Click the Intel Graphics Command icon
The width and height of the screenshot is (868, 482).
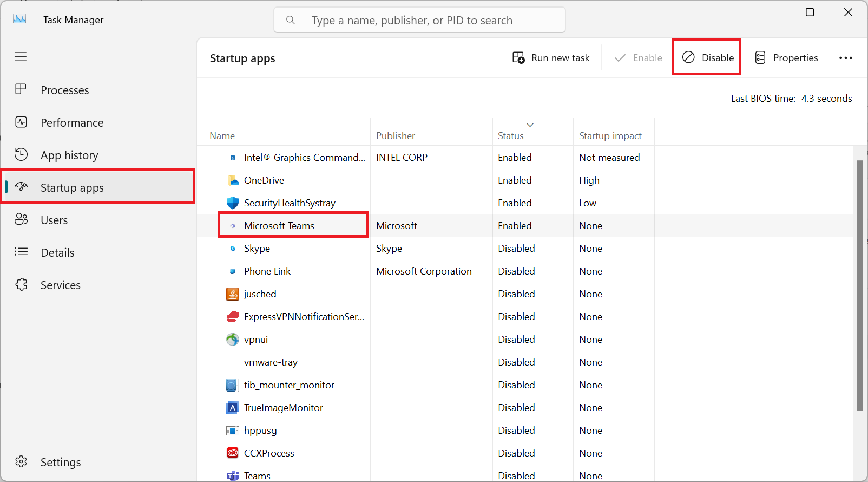233,158
